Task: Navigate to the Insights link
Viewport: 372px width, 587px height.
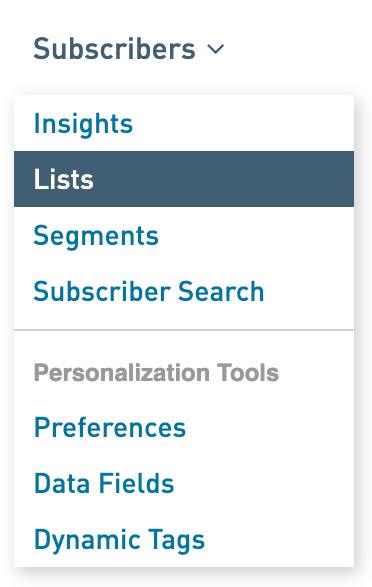Action: pos(83,123)
